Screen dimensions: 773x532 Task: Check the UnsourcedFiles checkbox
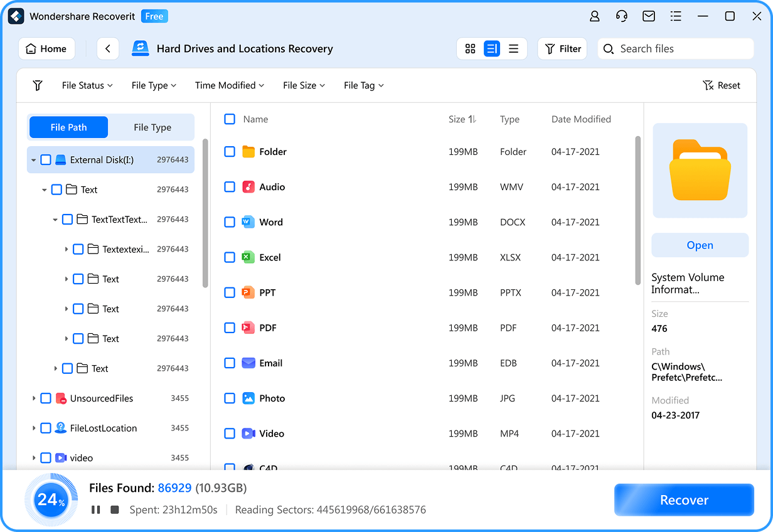pos(46,398)
